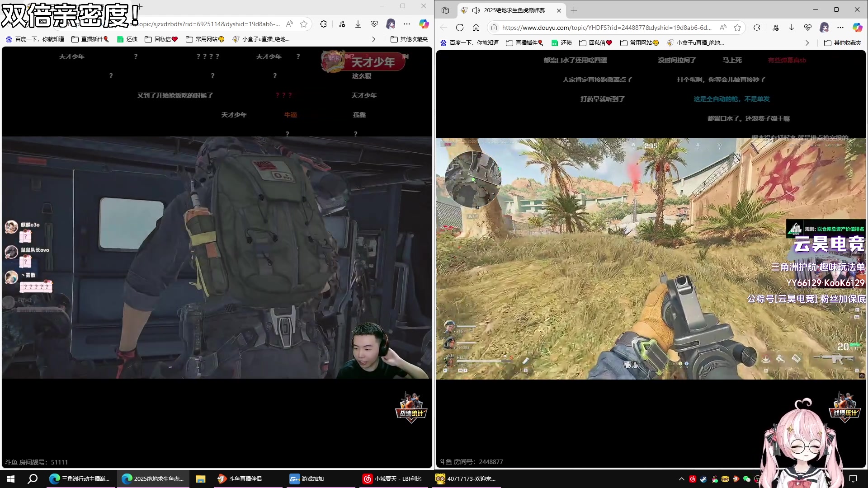Expand 其他收藏夹 folder in right browser
868x488 pixels.
tap(843, 43)
